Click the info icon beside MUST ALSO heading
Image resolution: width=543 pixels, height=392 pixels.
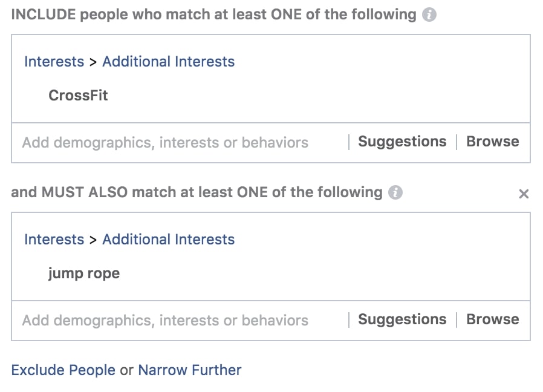395,192
